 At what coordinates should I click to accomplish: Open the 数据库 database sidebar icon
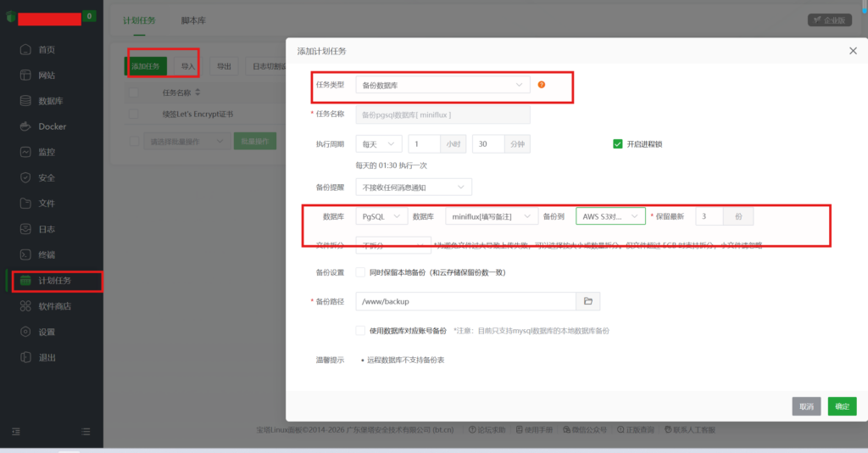pos(25,101)
